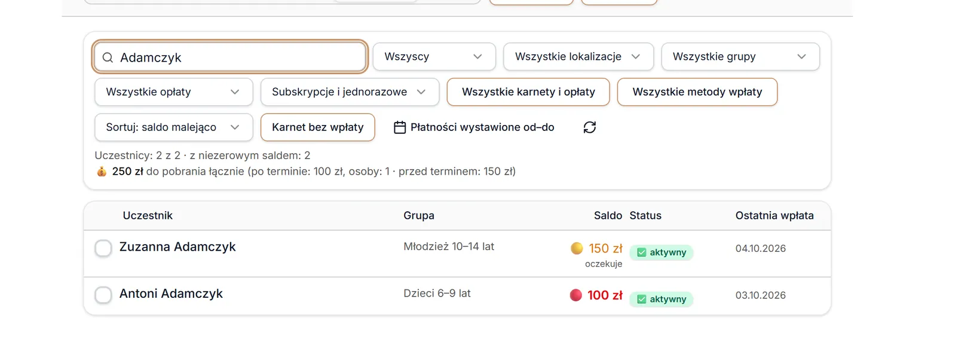The width and height of the screenshot is (980, 357).
Task: Click the 150 zł balance amount
Action: pos(605,248)
